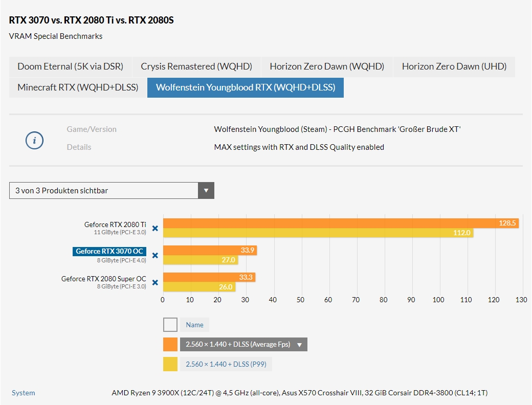Click the empty white box next to Name

(x=170, y=325)
